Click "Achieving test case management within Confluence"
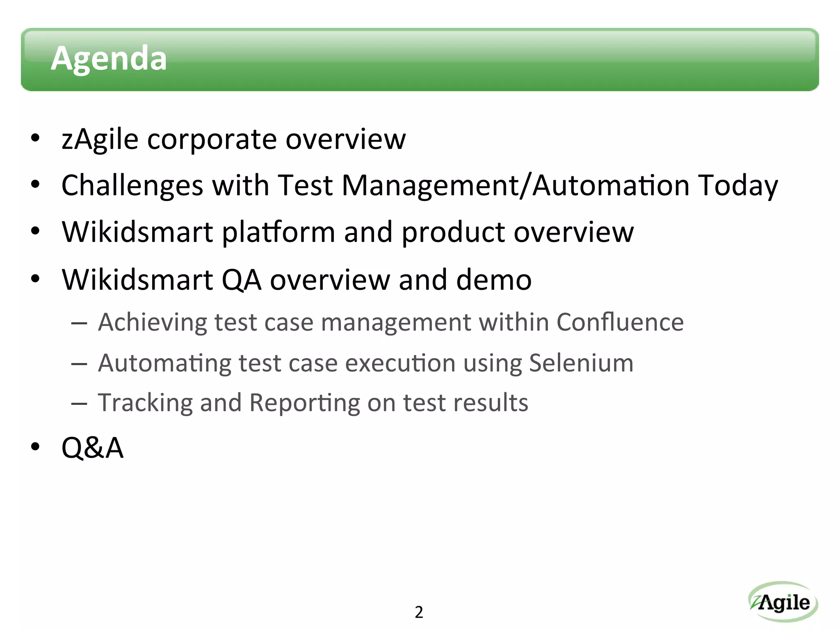 coord(390,322)
